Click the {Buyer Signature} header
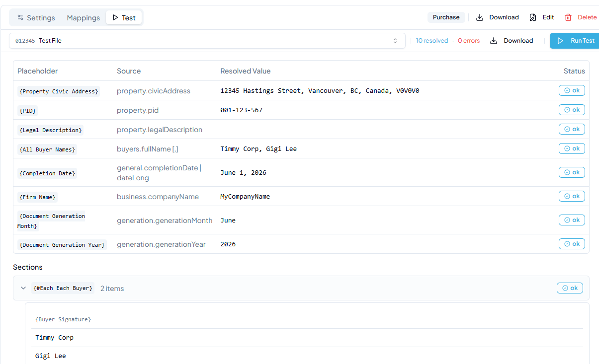This screenshot has height=364, width=599. point(63,319)
